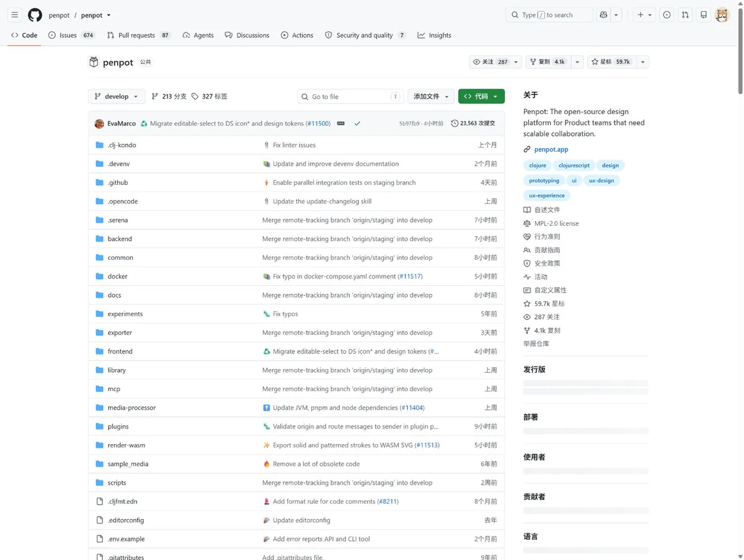
Task: Open the hamburger navigation menu
Action: (x=15, y=15)
